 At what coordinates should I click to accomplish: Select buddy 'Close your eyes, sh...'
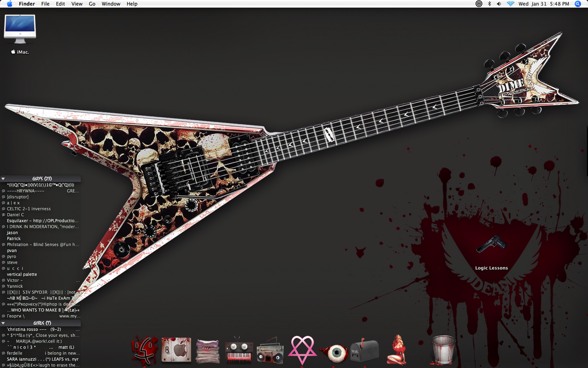click(x=40, y=335)
